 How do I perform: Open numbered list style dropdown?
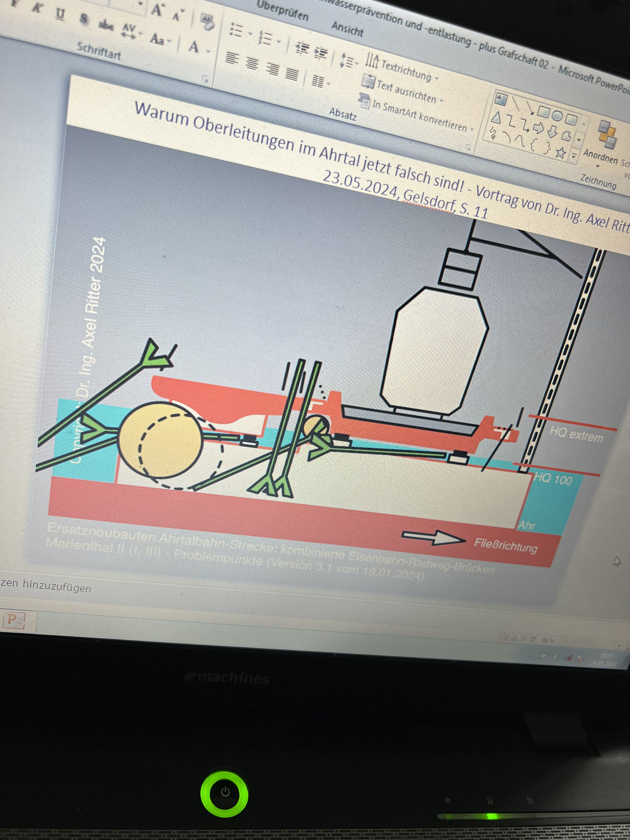[x=279, y=41]
